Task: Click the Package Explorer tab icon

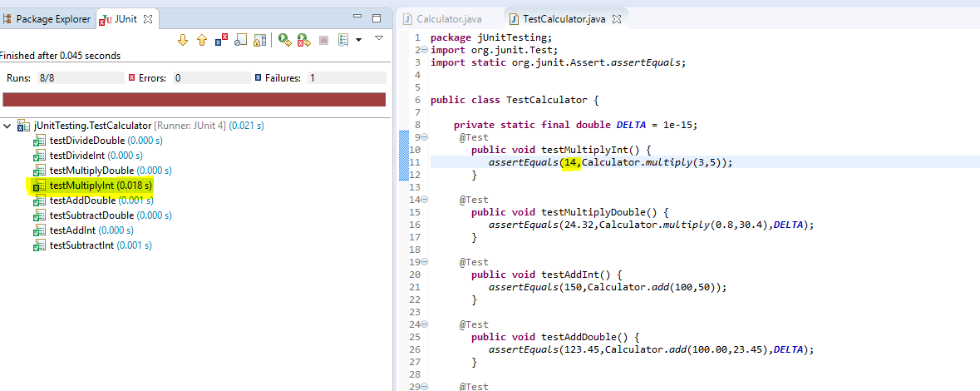Action: click(8, 19)
